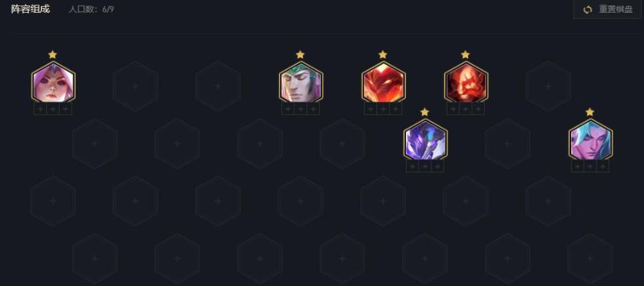Select the purple crystal champion portrait
Screen dimensions: 644x286
425,140
